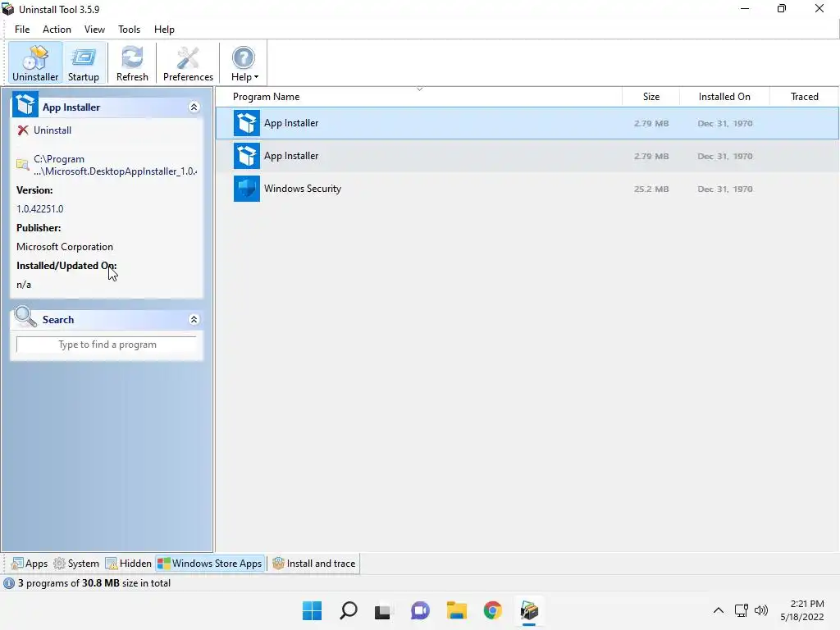Click the App Installer panel header icon
The width and height of the screenshot is (840, 630).
coord(25,104)
